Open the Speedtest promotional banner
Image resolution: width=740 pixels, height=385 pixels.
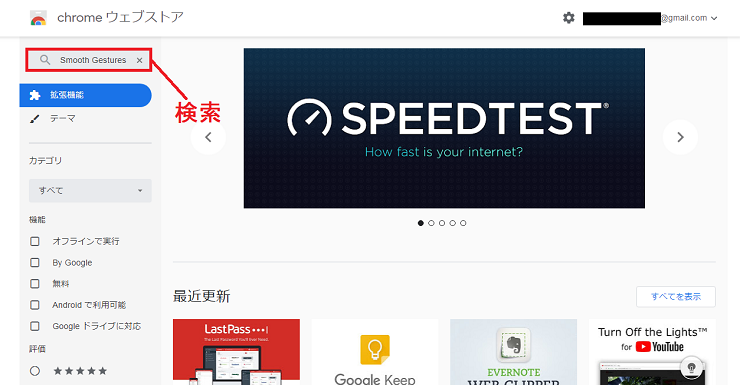coord(444,128)
